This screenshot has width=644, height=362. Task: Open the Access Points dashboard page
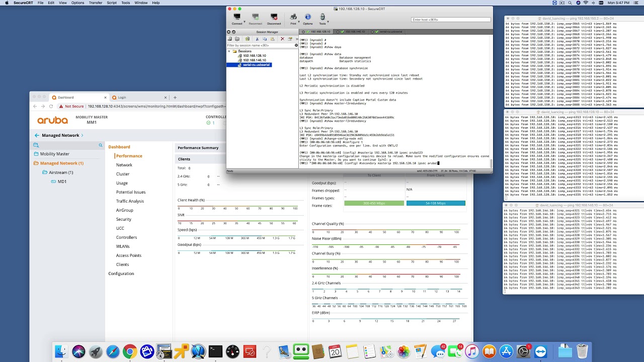click(x=129, y=255)
